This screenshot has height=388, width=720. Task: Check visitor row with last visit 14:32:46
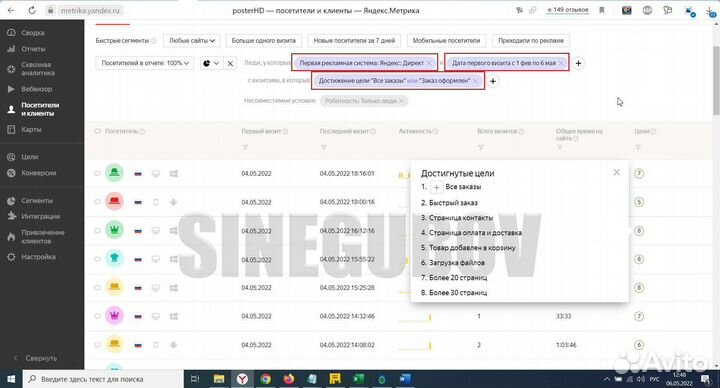(x=97, y=316)
